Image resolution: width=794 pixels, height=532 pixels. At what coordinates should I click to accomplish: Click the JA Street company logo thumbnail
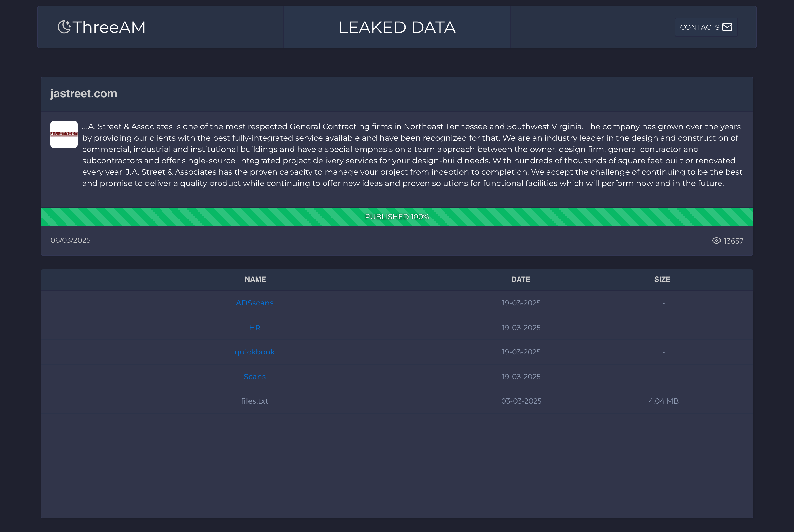tap(64, 134)
